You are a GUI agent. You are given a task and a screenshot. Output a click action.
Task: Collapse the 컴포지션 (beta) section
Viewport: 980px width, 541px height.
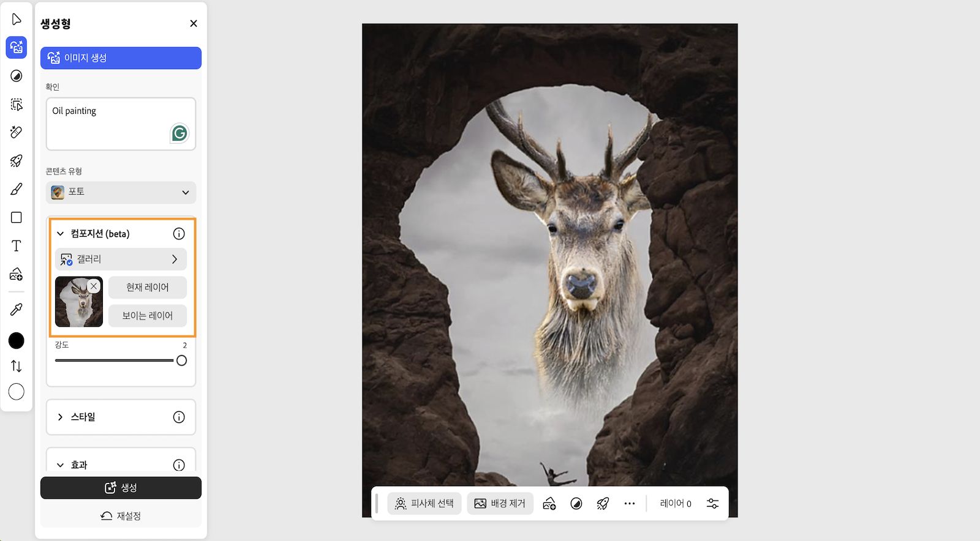tap(60, 234)
